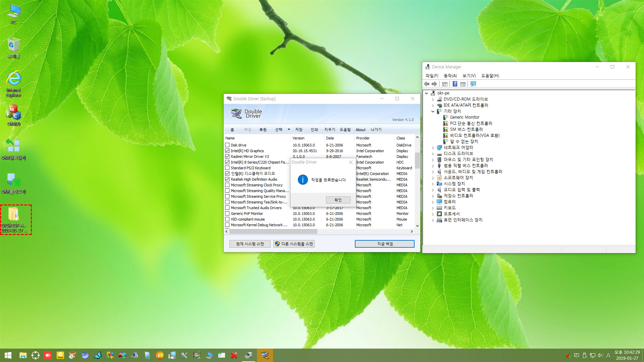The image size is (644, 362).
Task: Click About in Double Driver menu
Action: pos(361,130)
